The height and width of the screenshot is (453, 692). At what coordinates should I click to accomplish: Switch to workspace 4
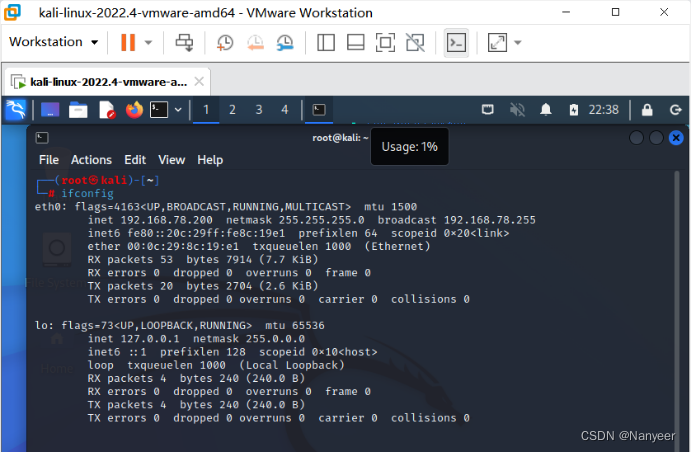(x=285, y=109)
